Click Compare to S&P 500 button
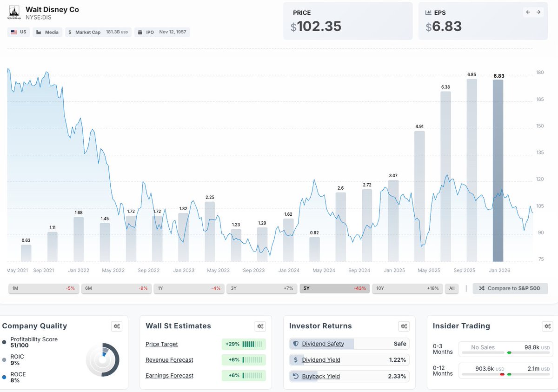This screenshot has height=392, width=558. click(x=510, y=288)
